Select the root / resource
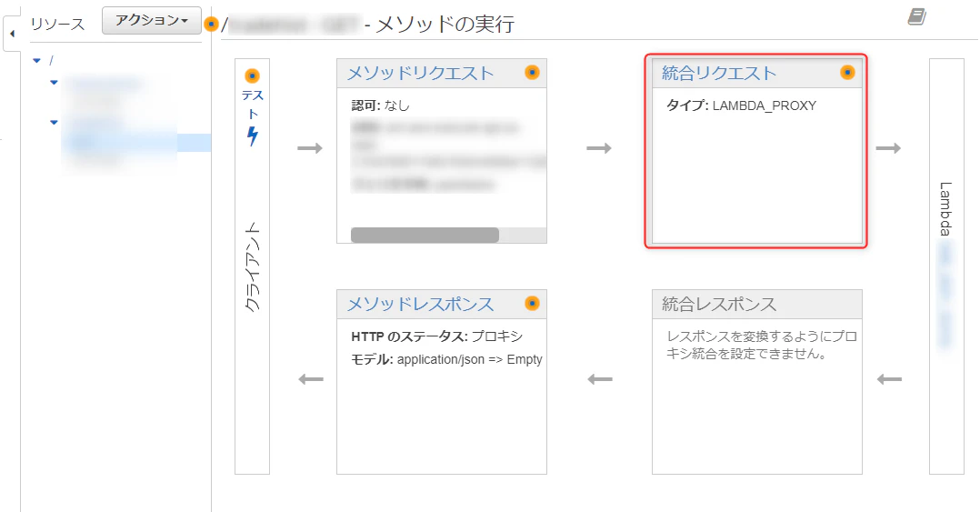980x512 pixels. click(51, 61)
